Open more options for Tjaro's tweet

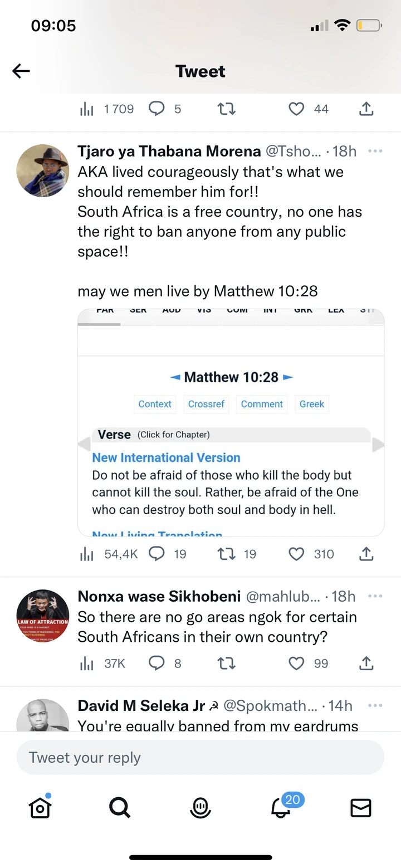(375, 151)
